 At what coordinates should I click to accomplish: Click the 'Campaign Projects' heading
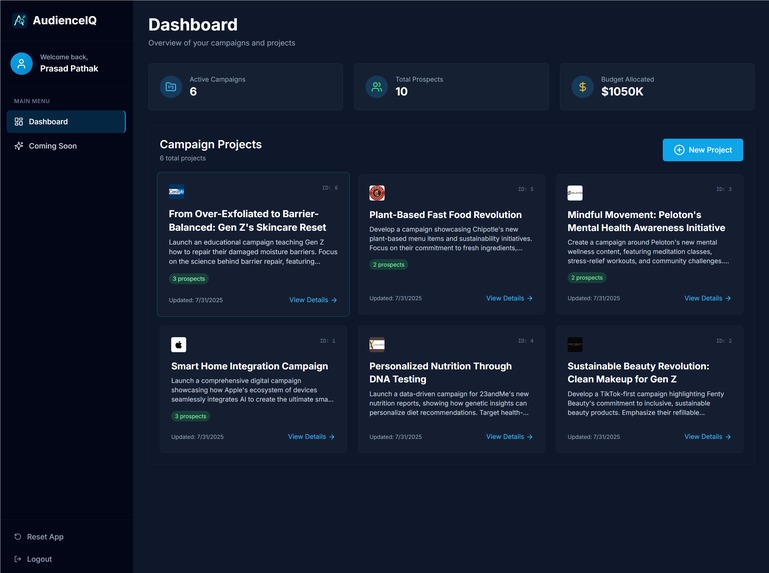tap(211, 144)
